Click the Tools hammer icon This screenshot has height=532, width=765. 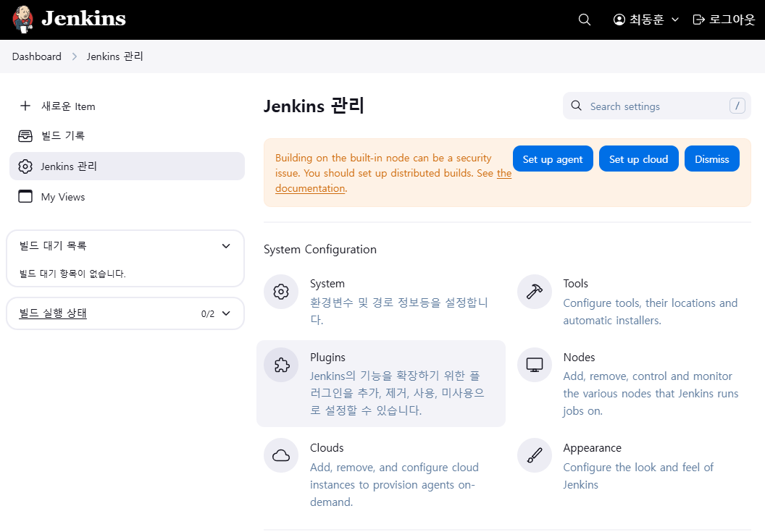pos(534,292)
